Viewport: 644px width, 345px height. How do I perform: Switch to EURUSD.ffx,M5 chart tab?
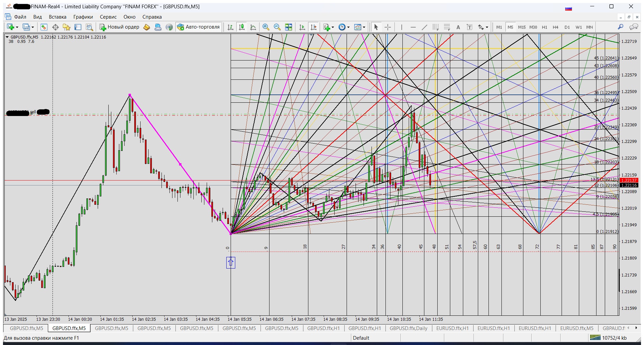[577, 328]
